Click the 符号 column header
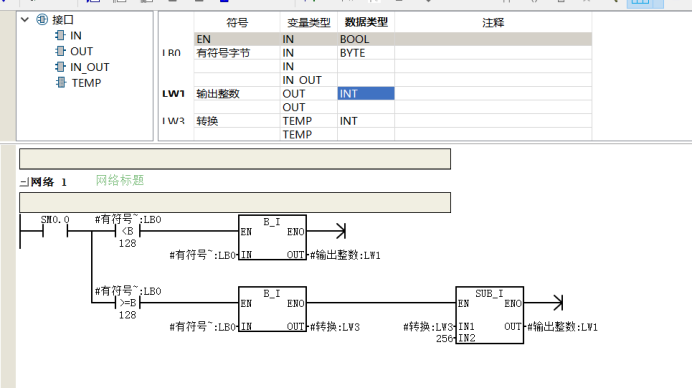 [x=237, y=23]
